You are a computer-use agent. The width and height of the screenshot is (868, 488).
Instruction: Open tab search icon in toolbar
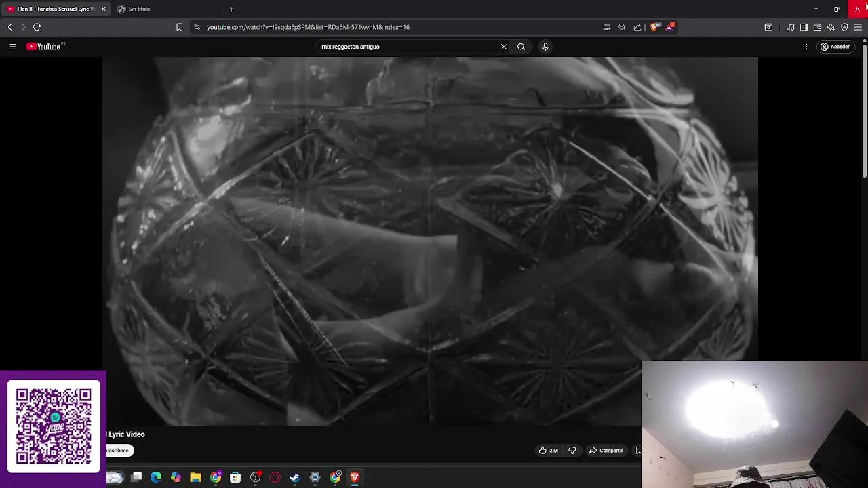768,27
